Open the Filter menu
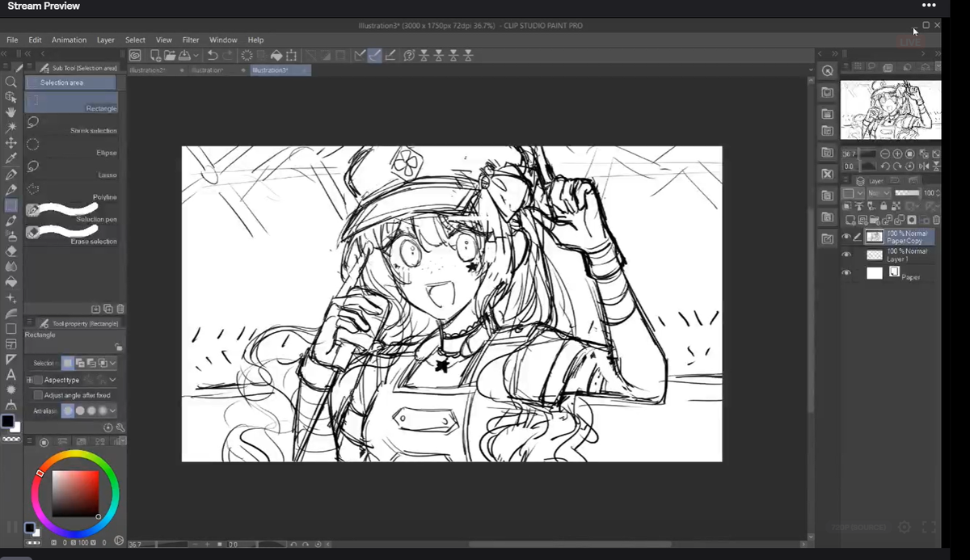The image size is (970, 560). click(191, 40)
